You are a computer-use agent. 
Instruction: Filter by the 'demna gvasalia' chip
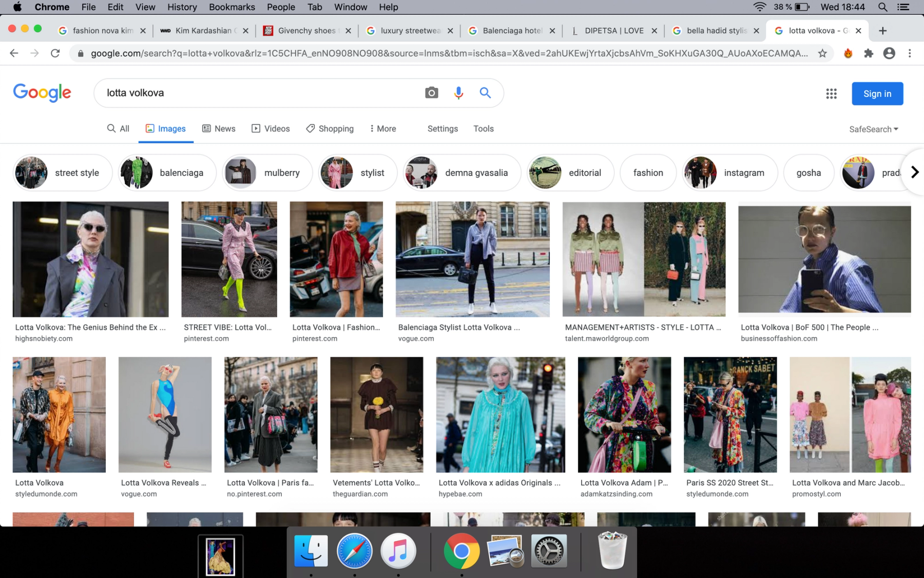[x=462, y=173]
